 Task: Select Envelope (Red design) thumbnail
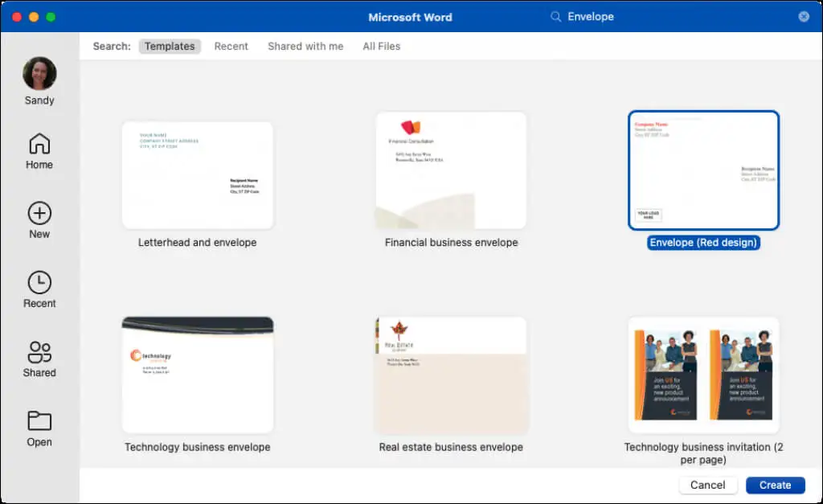[x=703, y=170]
